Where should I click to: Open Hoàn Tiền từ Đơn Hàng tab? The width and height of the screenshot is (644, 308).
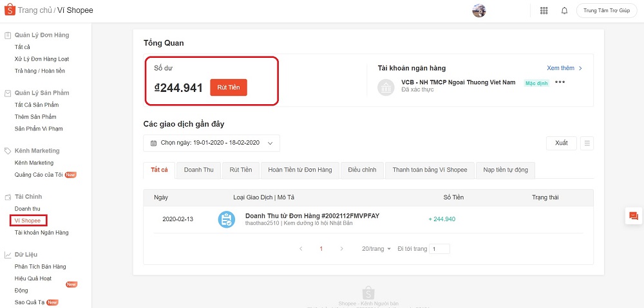pyautogui.click(x=300, y=170)
